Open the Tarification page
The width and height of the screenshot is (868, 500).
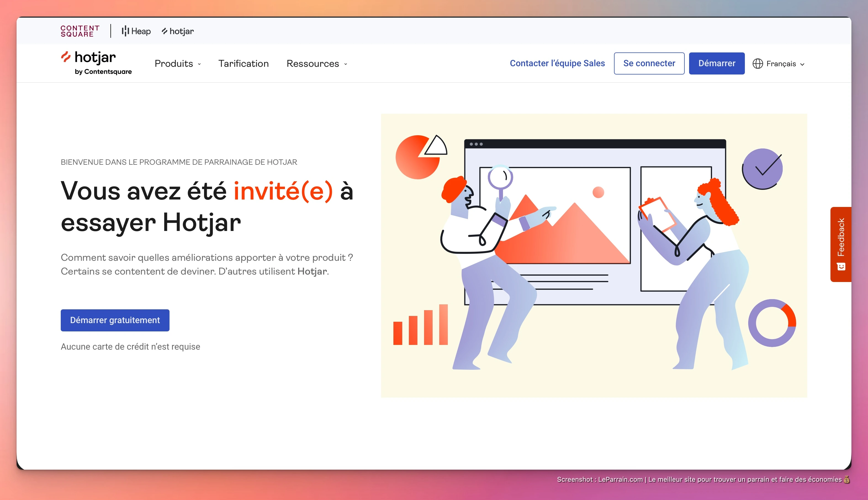coord(244,63)
